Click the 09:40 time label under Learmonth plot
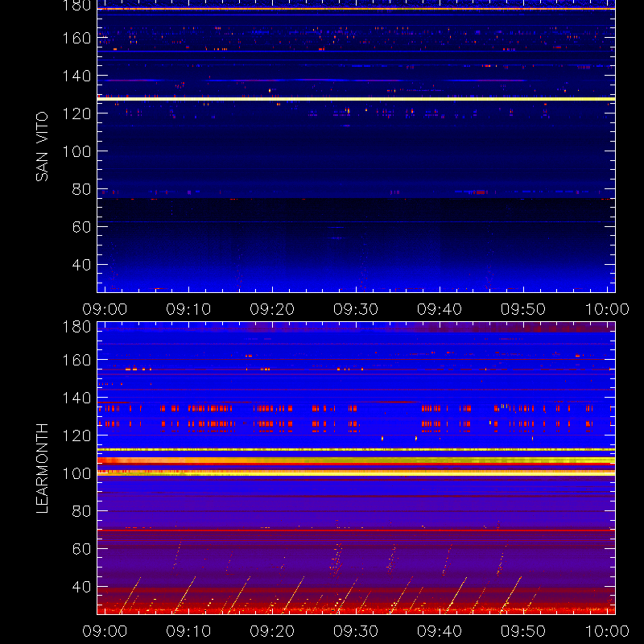This screenshot has width=644, height=644. [440, 631]
